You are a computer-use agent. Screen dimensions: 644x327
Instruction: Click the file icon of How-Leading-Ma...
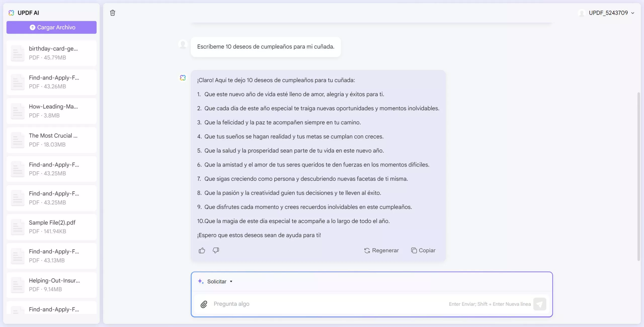click(x=18, y=111)
